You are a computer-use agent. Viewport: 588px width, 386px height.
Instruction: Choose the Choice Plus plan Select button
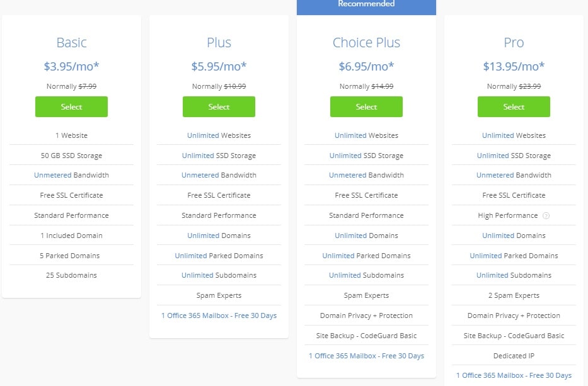point(366,107)
